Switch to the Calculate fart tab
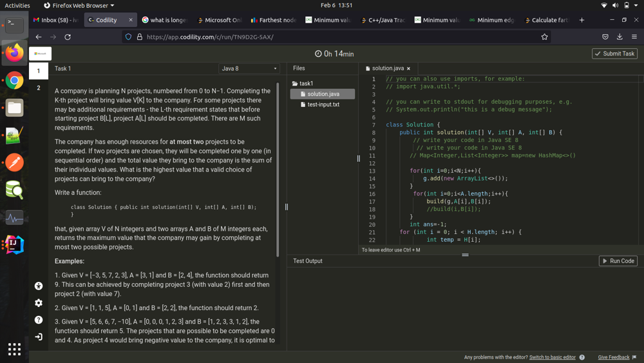This screenshot has height=363, width=644. pyautogui.click(x=546, y=20)
